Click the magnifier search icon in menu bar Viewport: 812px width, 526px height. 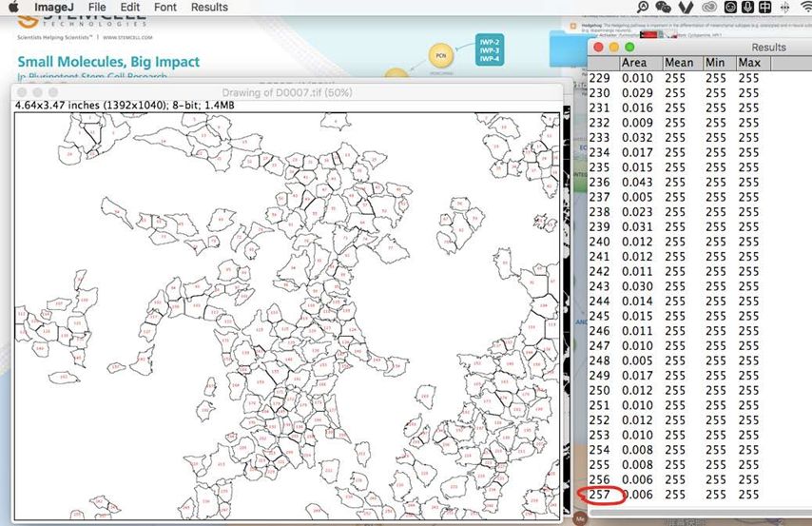point(643,7)
